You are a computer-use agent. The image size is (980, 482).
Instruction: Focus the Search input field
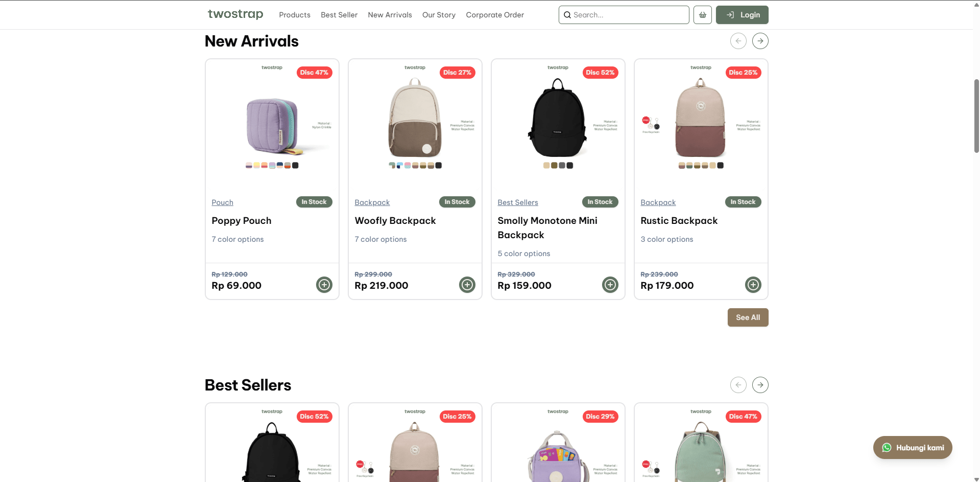[628, 15]
